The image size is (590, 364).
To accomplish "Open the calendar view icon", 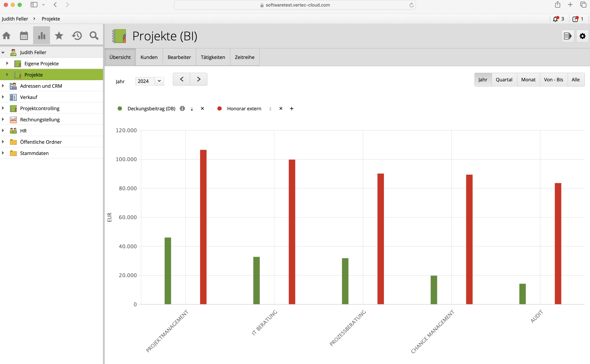I will tap(24, 36).
